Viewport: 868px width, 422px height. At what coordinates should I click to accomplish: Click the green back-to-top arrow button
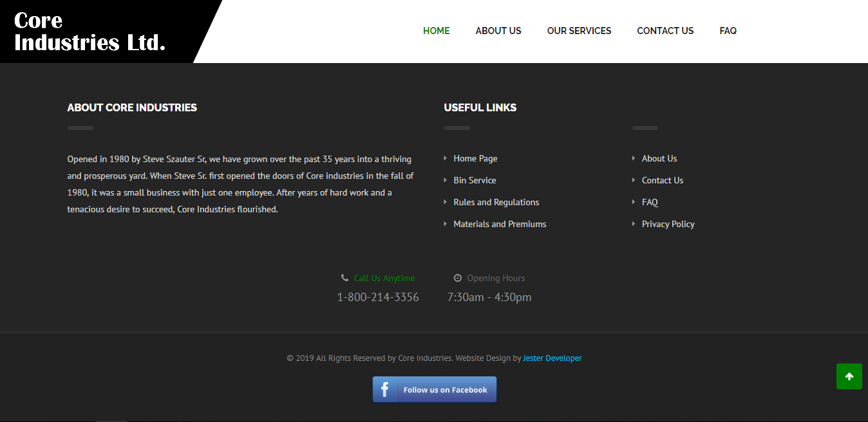pyautogui.click(x=849, y=376)
